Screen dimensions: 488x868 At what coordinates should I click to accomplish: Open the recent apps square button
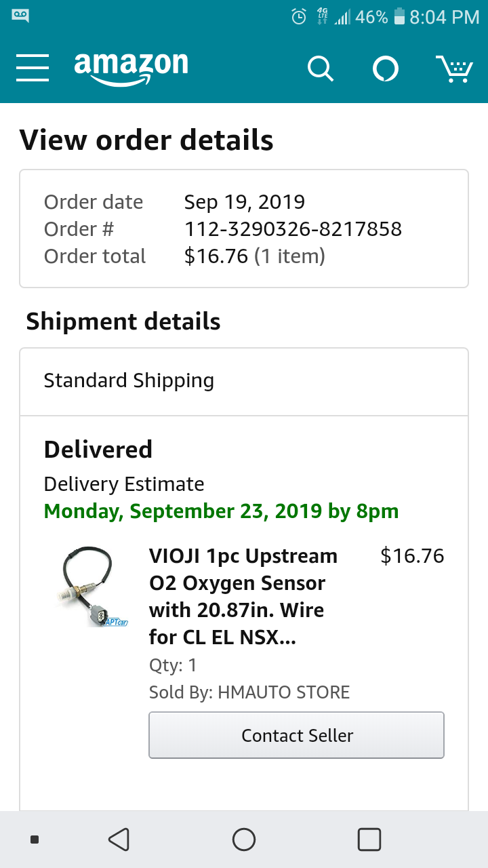pyautogui.click(x=369, y=840)
